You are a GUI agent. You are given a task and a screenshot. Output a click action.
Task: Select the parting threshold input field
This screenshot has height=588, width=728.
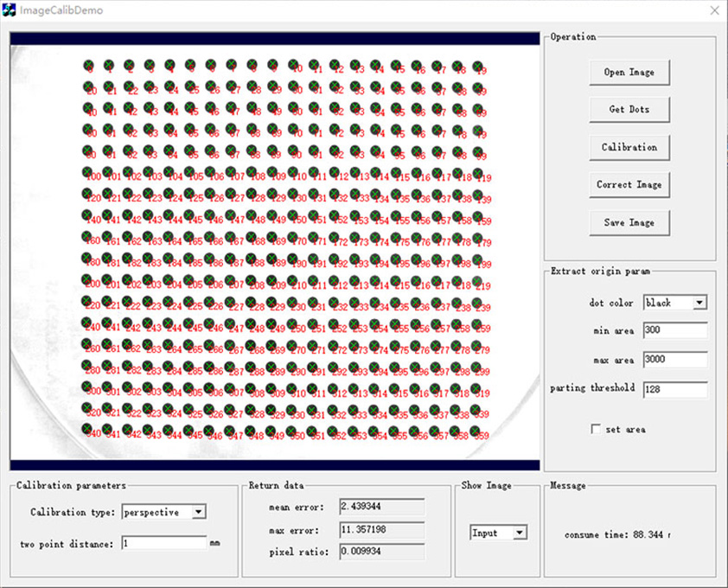[x=674, y=390]
